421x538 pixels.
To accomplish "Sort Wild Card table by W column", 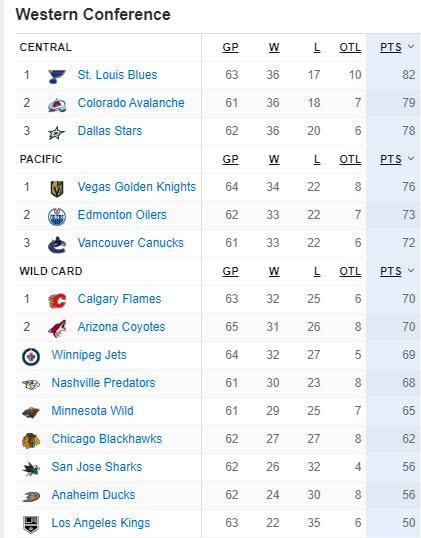I will click(274, 271).
